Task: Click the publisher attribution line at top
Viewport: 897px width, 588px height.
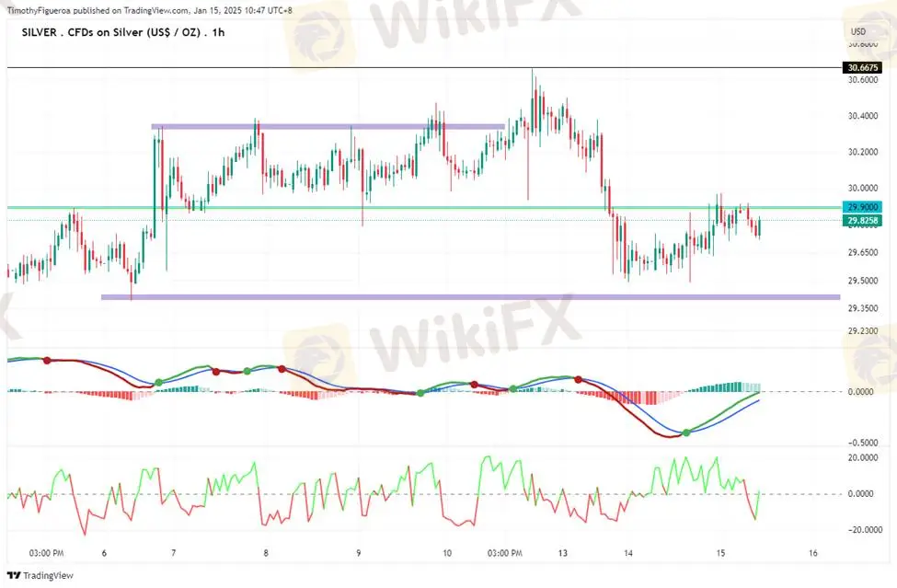Action: point(149,10)
